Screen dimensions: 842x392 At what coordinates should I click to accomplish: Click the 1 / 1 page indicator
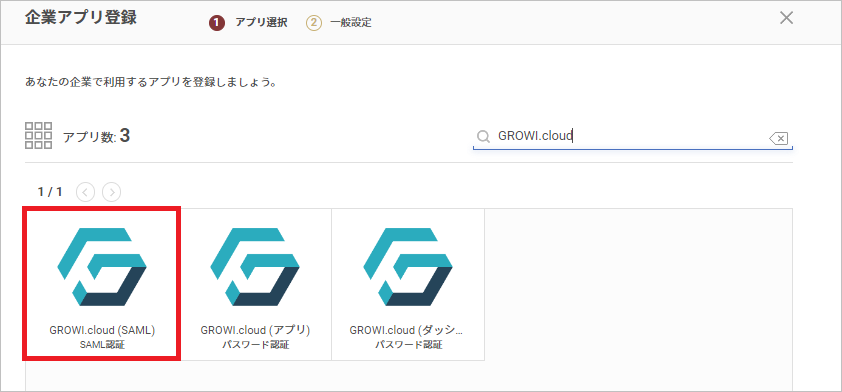pyautogui.click(x=50, y=192)
